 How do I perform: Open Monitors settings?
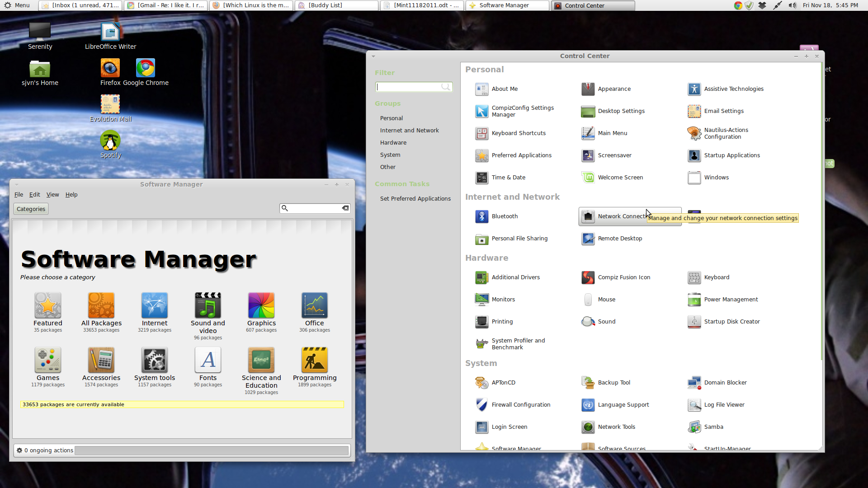coord(495,300)
